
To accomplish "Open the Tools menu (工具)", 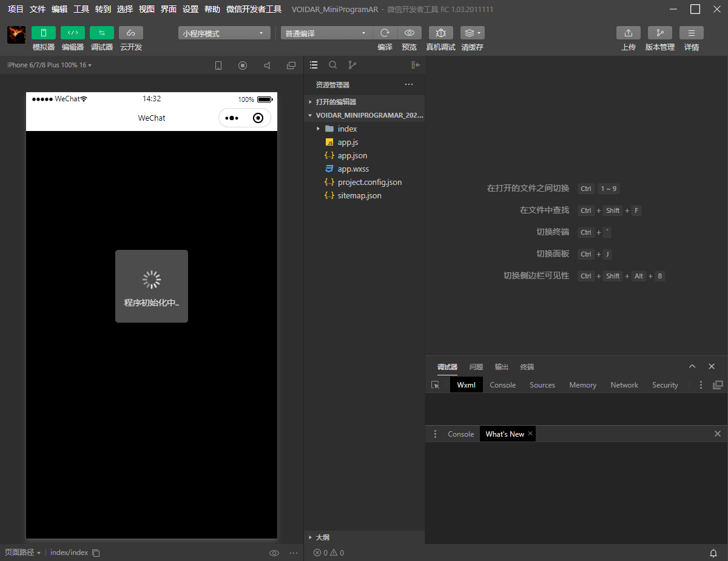I will click(x=81, y=9).
